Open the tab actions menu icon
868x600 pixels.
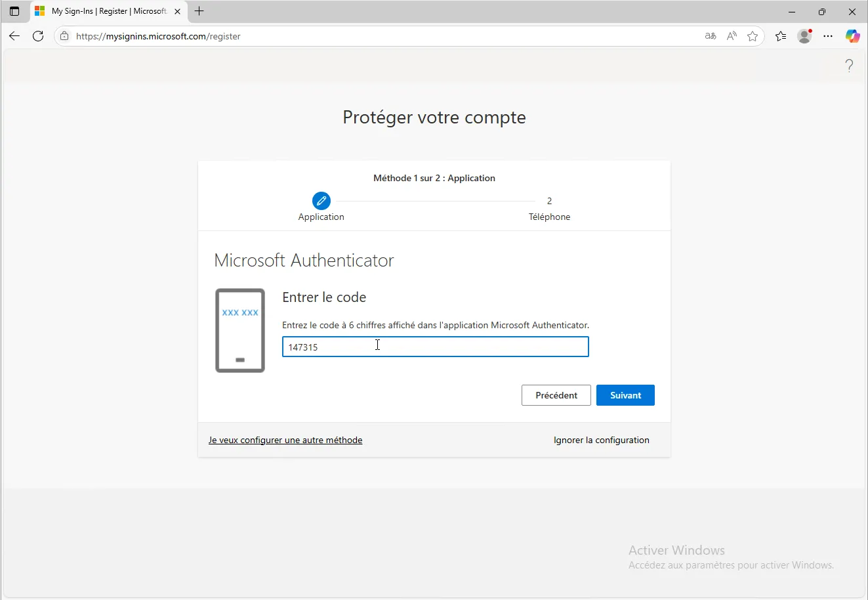click(x=14, y=11)
